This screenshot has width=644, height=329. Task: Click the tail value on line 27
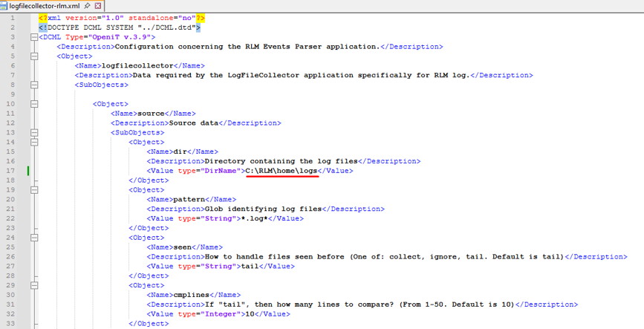coord(250,266)
